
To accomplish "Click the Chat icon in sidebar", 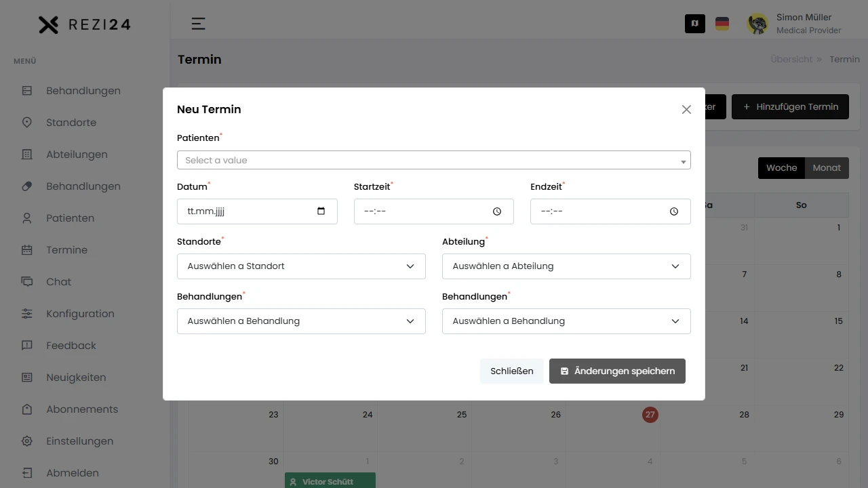I will (27, 282).
